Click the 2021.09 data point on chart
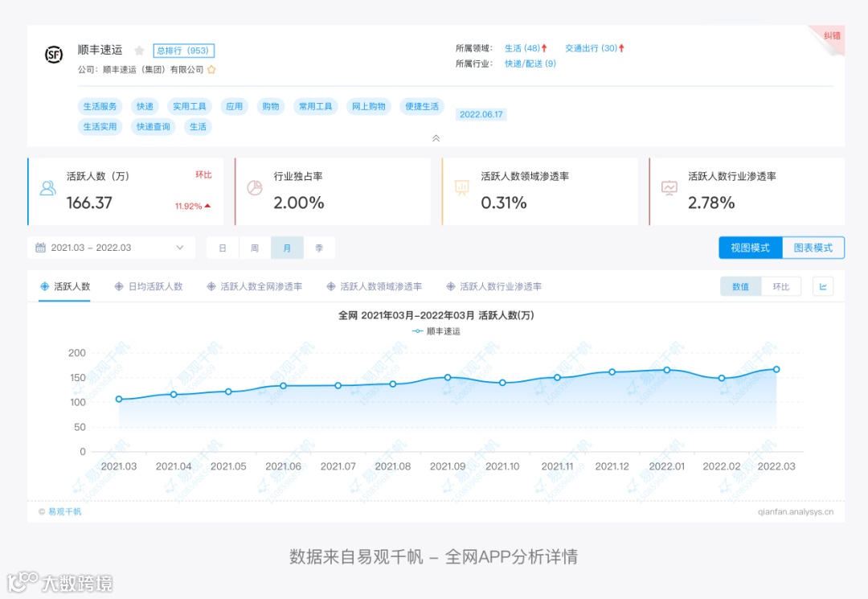 (448, 378)
